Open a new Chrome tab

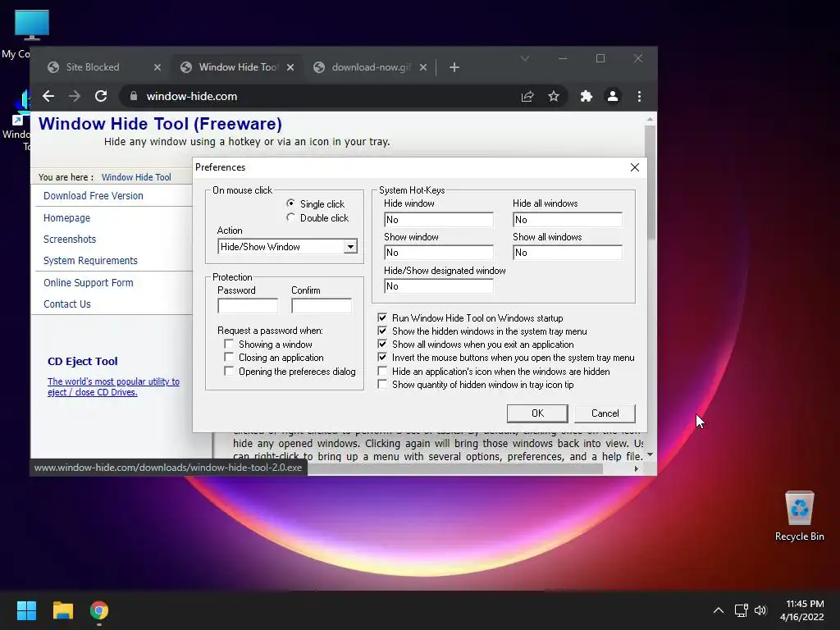tap(454, 67)
